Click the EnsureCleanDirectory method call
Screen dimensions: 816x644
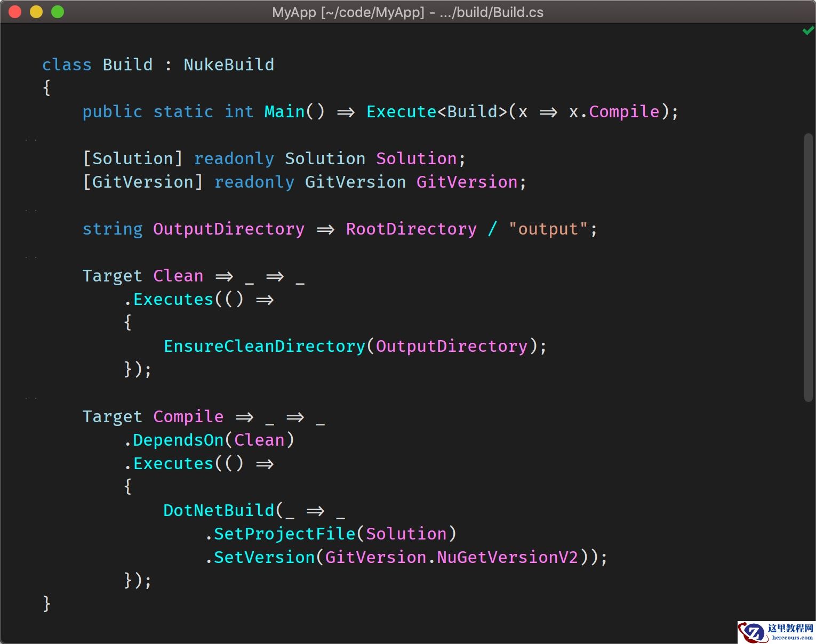[x=264, y=345]
